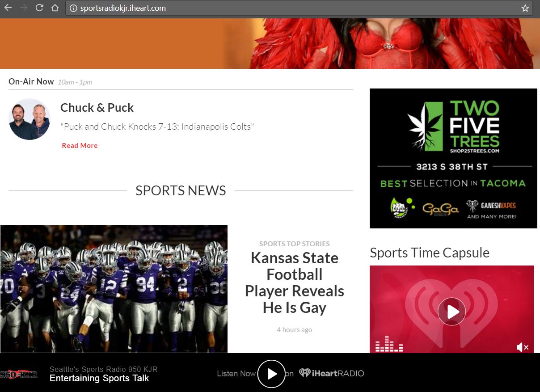540x392 pixels.
Task: Click the 950 KJR station logo
Action: click(19, 374)
